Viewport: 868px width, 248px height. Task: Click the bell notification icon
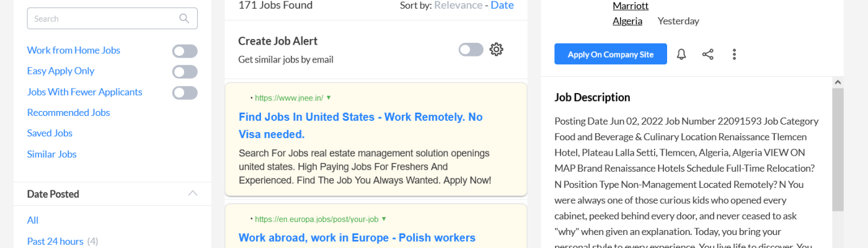[681, 55]
